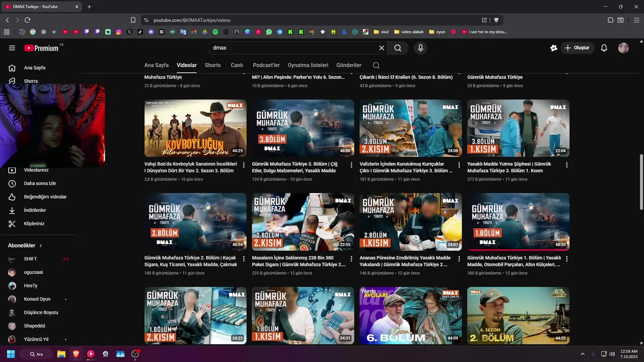644x362 pixels.
Task: Reload the page with the refresh icon
Action: [28, 20]
